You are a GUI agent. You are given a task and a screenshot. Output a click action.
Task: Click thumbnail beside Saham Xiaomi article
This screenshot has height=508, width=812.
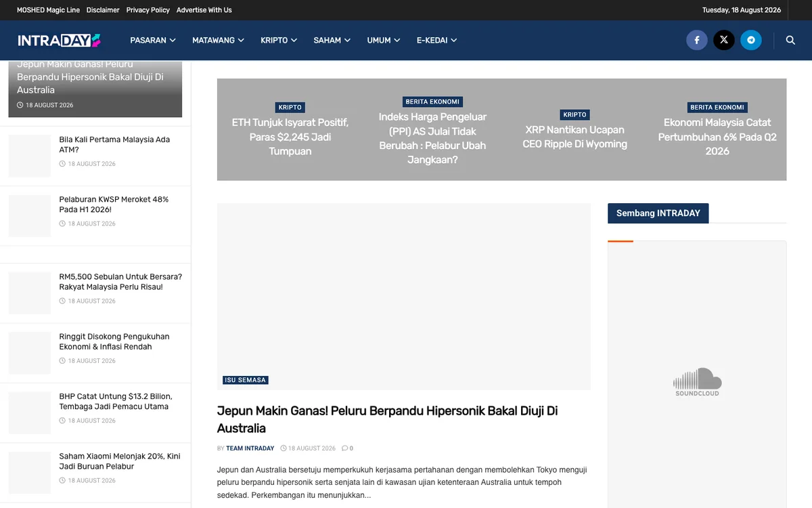tap(30, 473)
